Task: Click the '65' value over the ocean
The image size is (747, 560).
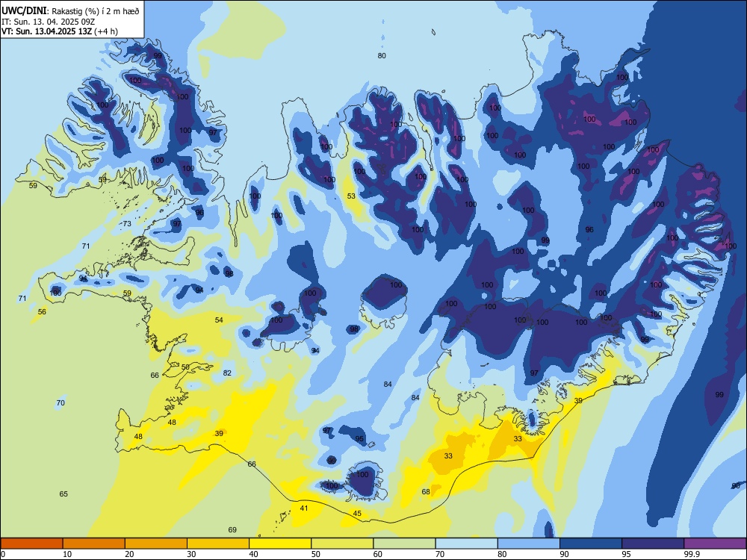Action: pos(63,494)
